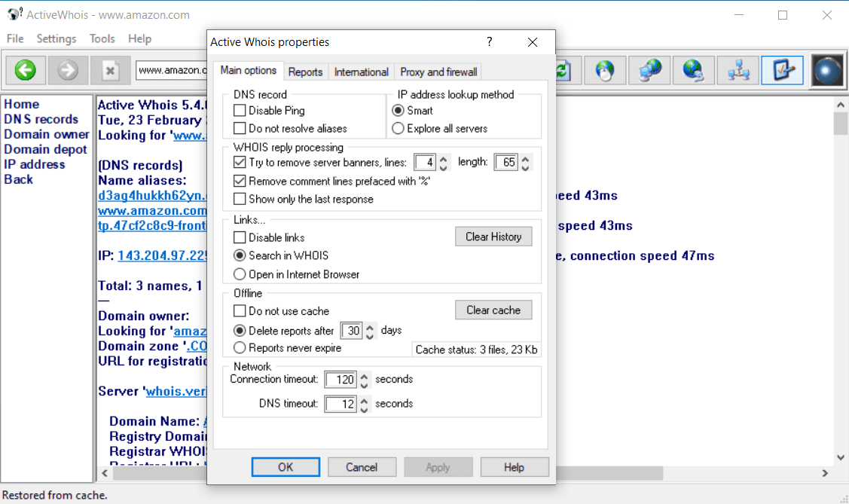Open the Tools menu

coord(102,38)
